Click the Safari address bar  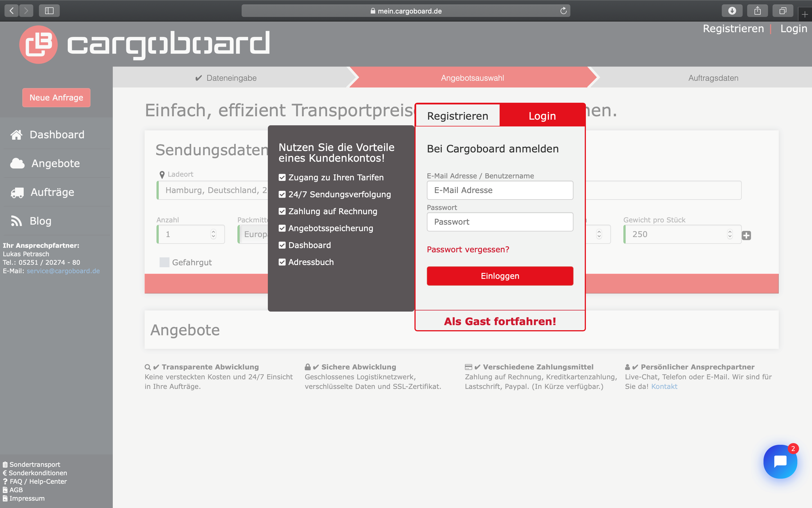(406, 11)
